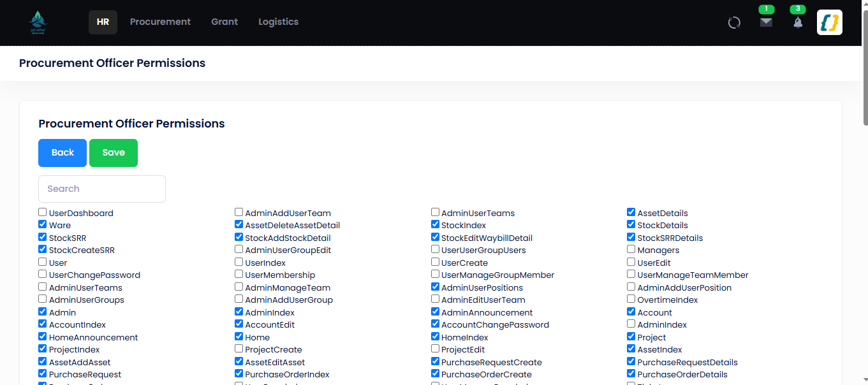This screenshot has height=385, width=868.
Task: Check the ProjectEdit checkbox
Action: click(436, 349)
